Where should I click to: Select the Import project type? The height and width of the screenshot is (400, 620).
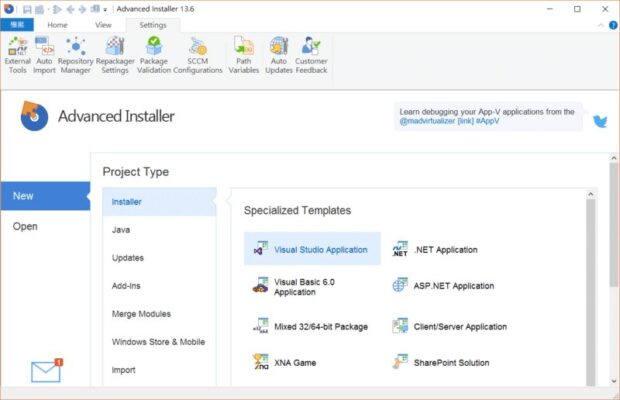(x=159, y=370)
